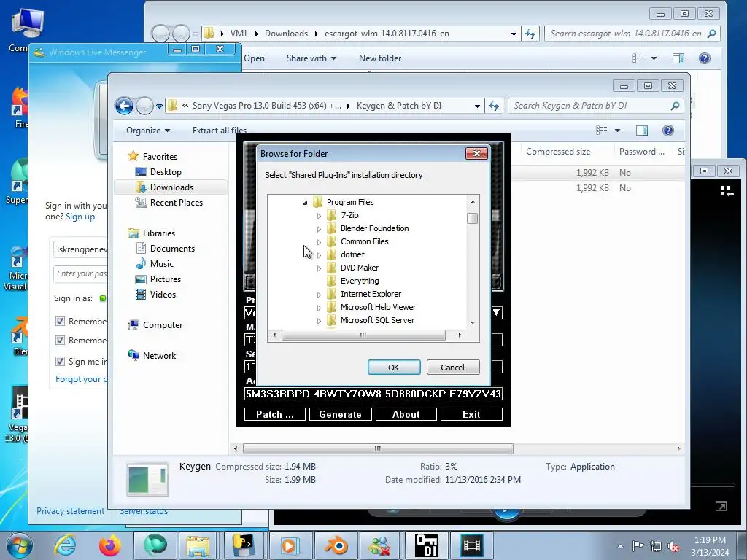747x560 pixels.
Task: Collapse the Program Files tree node
Action: tap(305, 203)
